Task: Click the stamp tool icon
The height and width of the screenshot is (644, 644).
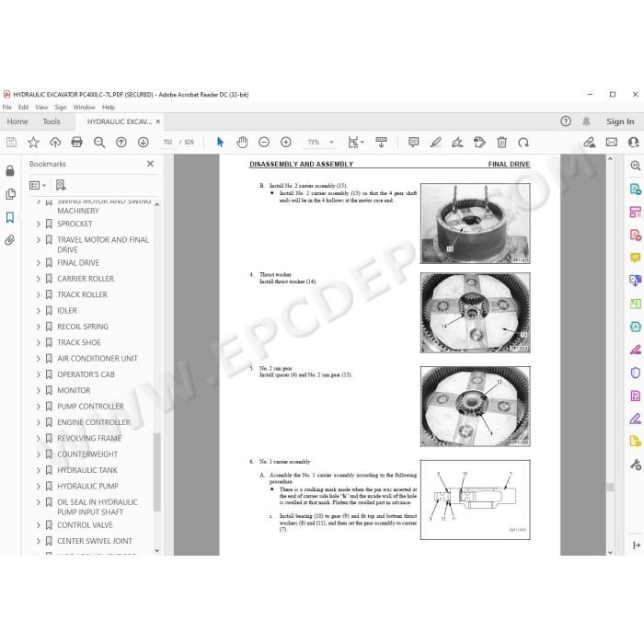Action: coord(479,142)
